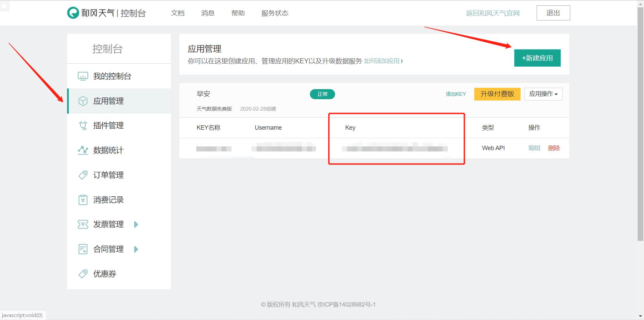Screen dimensions: 644x320
Task: Click the KEY名称 column header
Action: click(209, 128)
